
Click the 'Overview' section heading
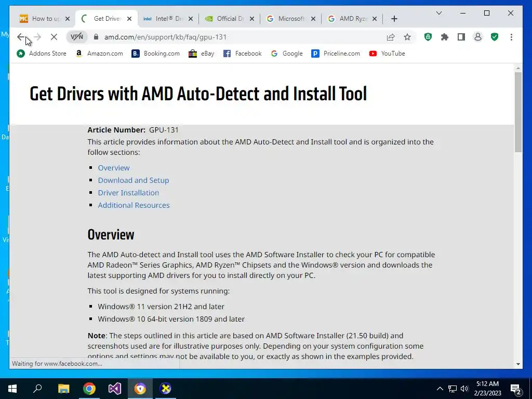coord(111,234)
